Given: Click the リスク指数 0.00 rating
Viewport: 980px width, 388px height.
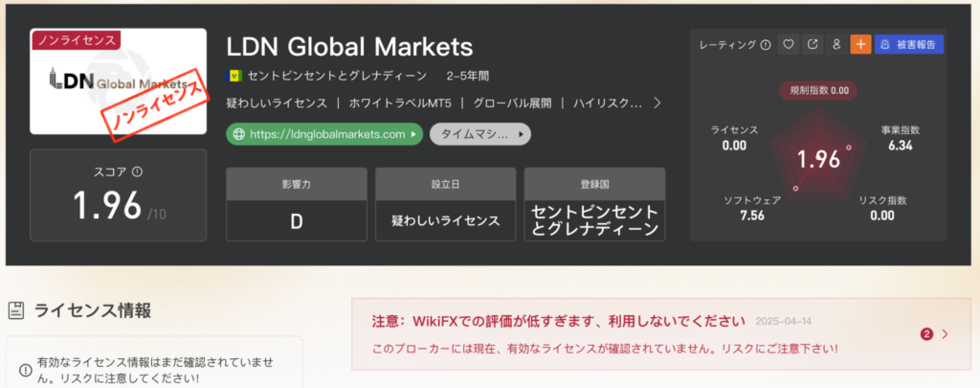Looking at the screenshot, I should [882, 208].
